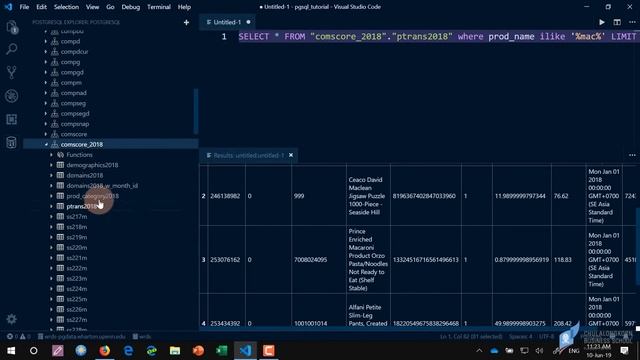Expand the Functions node
The image size is (640, 360).
click(x=51, y=155)
